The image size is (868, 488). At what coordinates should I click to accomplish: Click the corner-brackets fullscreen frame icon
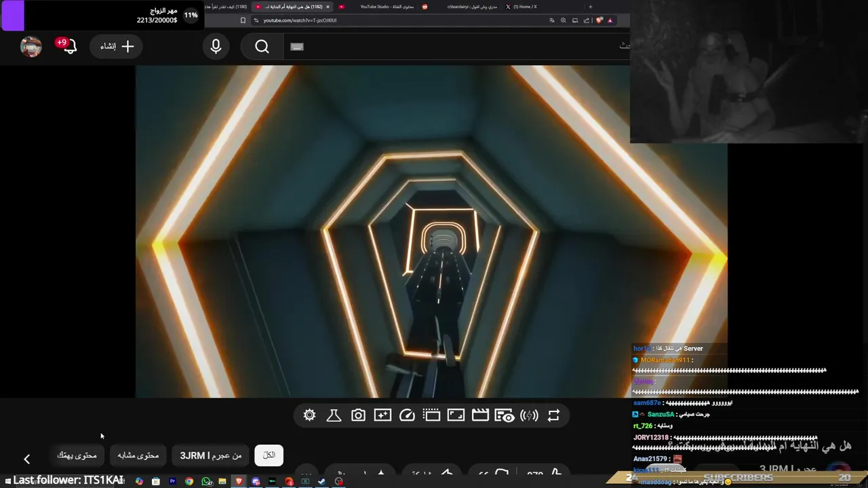[x=456, y=415]
